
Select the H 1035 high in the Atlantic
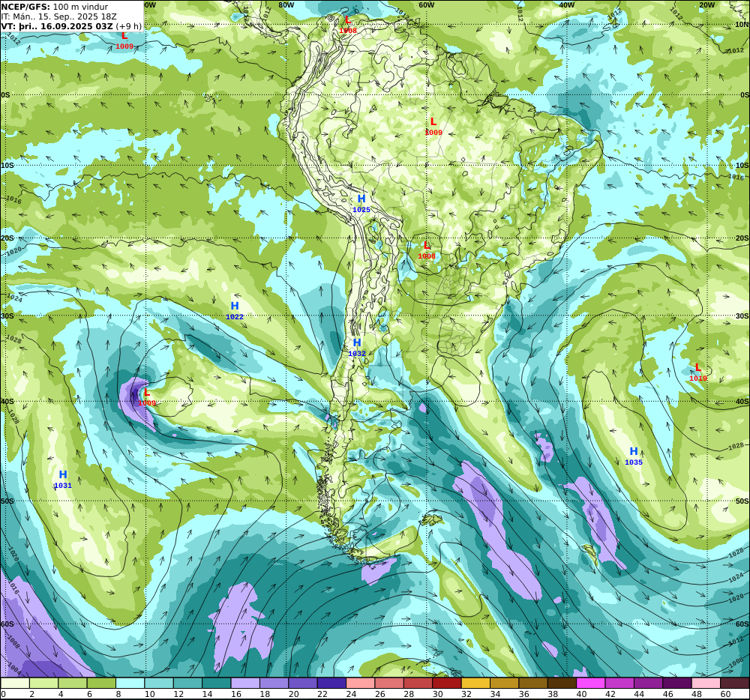point(633,456)
